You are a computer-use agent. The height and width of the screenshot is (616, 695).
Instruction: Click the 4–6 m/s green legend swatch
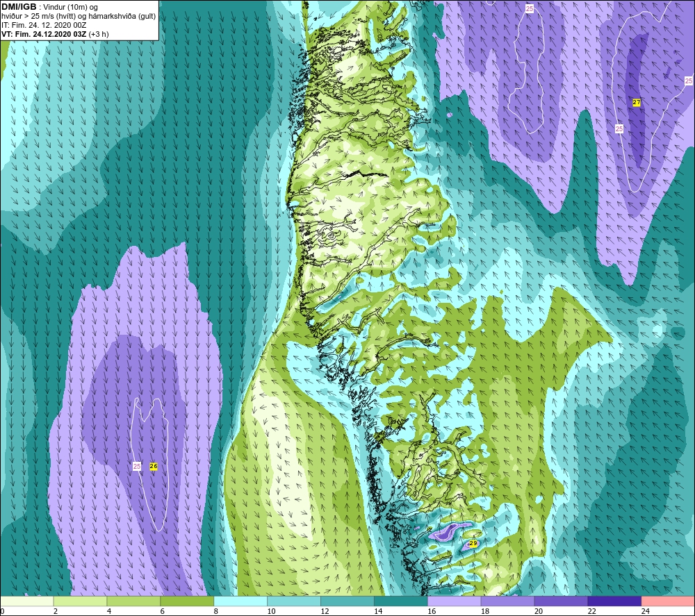133,601
